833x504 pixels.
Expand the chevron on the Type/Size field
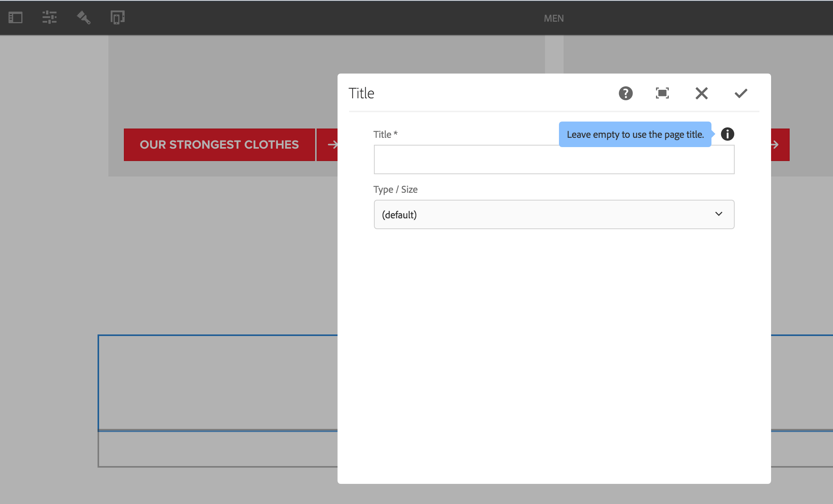click(719, 214)
